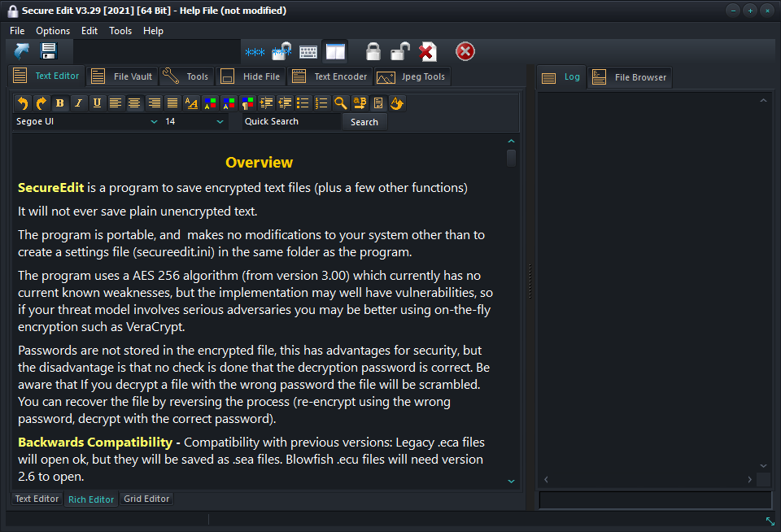Click the Log panel scroll up arrow

point(763,101)
